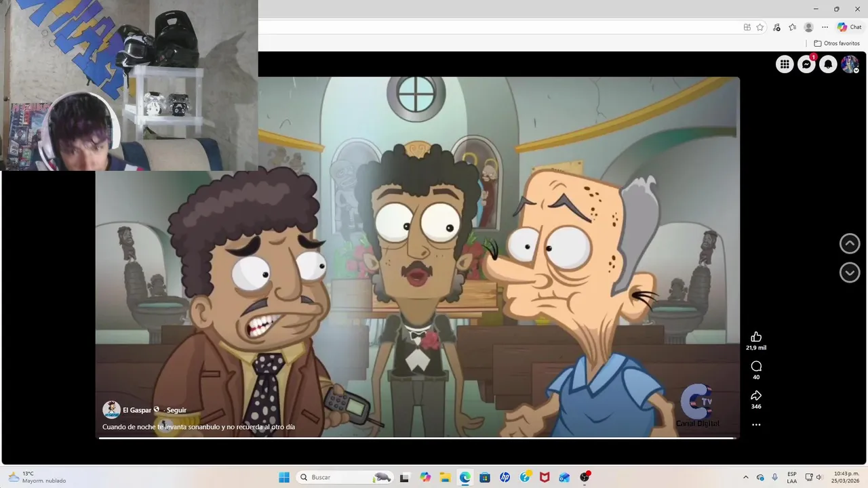Click the OneDrive cloud tray icon
Screen dimensions: 868x488
[760, 477]
